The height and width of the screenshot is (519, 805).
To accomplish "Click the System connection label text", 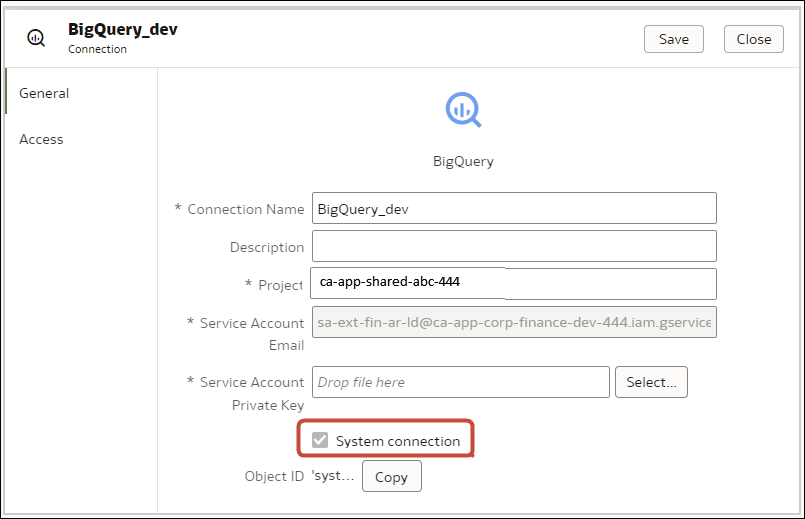I will coord(398,441).
